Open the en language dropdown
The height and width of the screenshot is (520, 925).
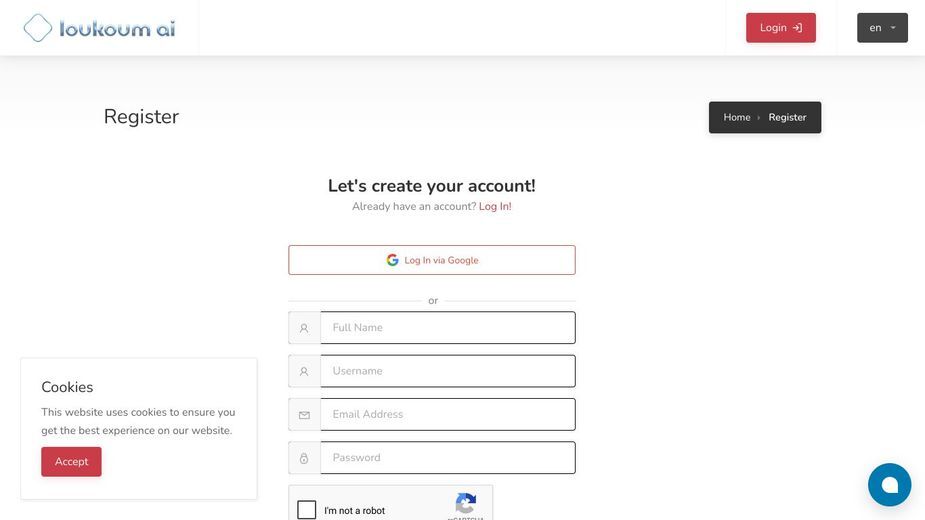(882, 28)
